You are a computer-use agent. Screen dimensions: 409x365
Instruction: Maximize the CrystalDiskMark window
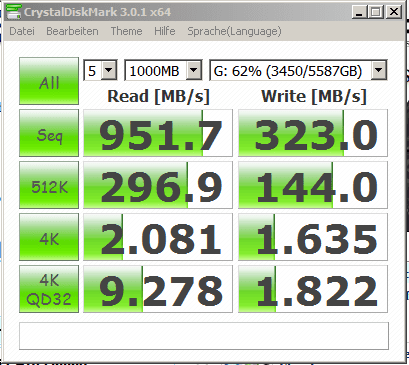coord(376,12)
